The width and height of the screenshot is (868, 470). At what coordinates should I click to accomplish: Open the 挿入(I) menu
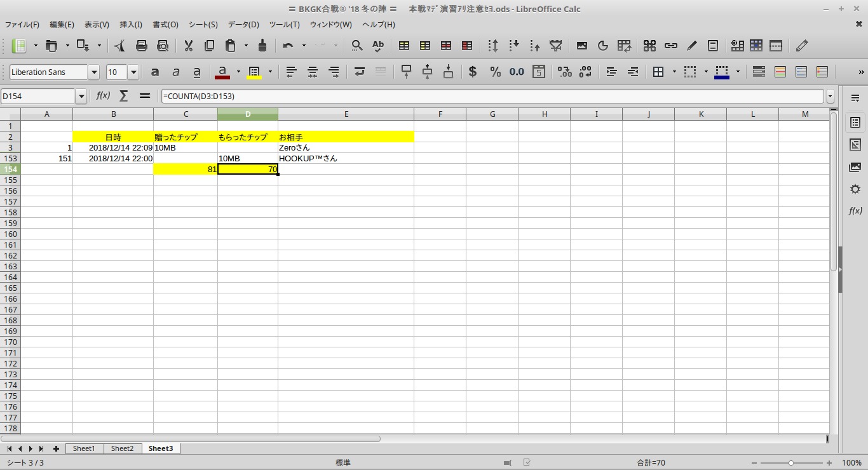pos(131,24)
